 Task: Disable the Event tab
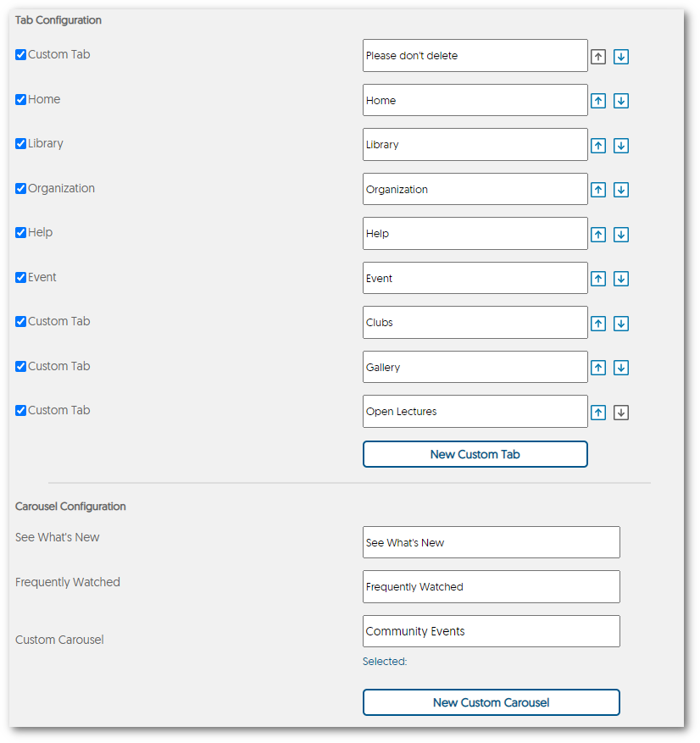(20, 277)
